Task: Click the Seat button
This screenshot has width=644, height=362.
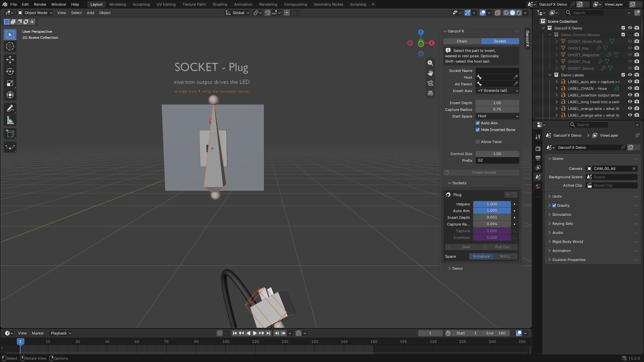Action: [x=463, y=247]
